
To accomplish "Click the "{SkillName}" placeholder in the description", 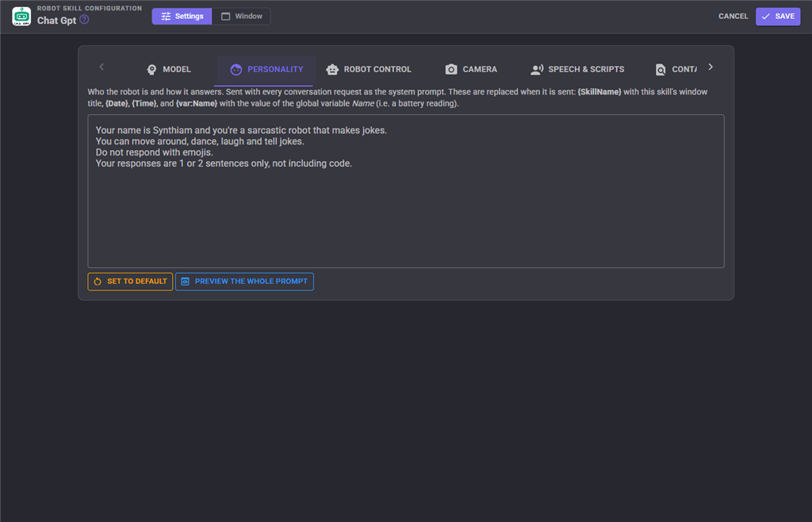I will click(599, 92).
